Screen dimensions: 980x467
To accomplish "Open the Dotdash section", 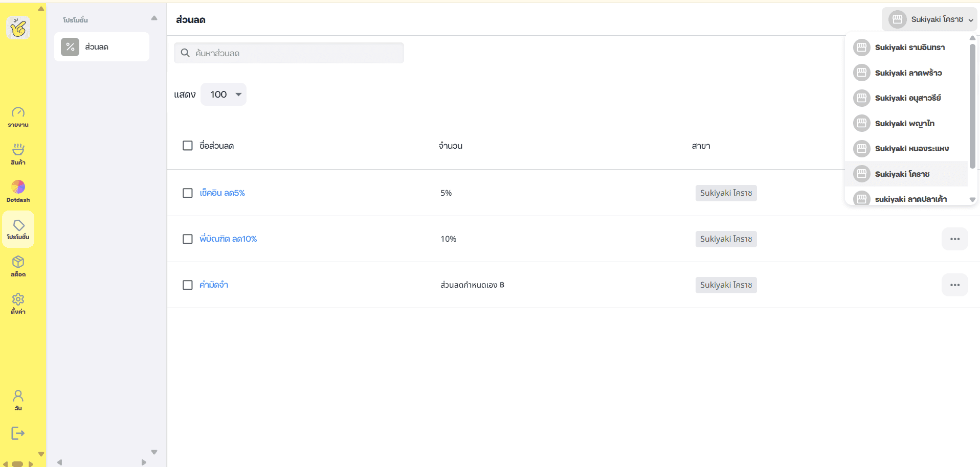I will 18,192.
